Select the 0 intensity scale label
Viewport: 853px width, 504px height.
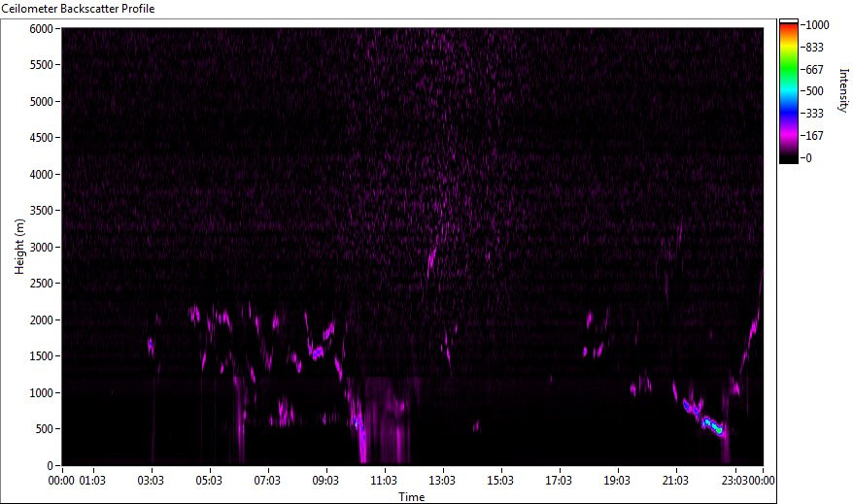809,157
